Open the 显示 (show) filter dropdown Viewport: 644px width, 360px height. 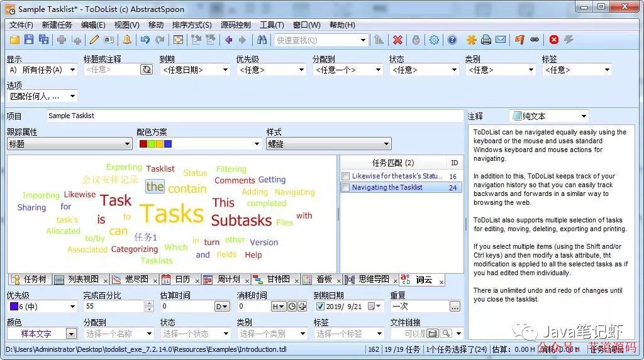tap(42, 70)
